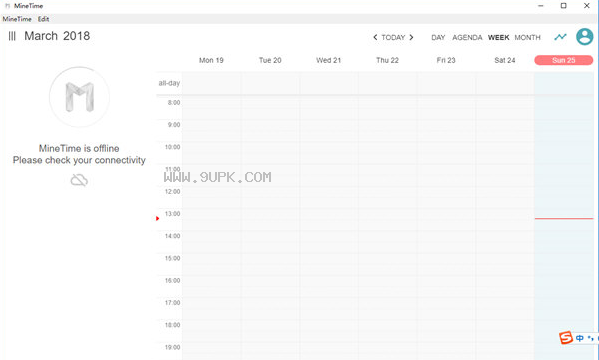The height and width of the screenshot is (360, 599).
Task: Click the 18:00 time label
Action: 172,325
